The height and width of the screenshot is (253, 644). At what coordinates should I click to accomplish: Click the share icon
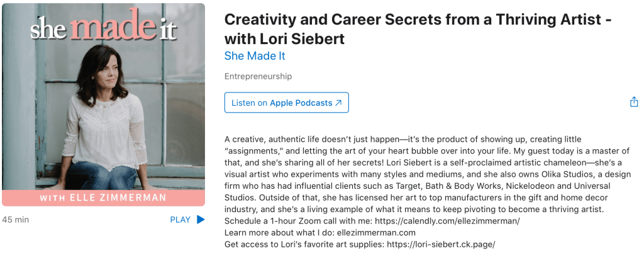pos(633,102)
